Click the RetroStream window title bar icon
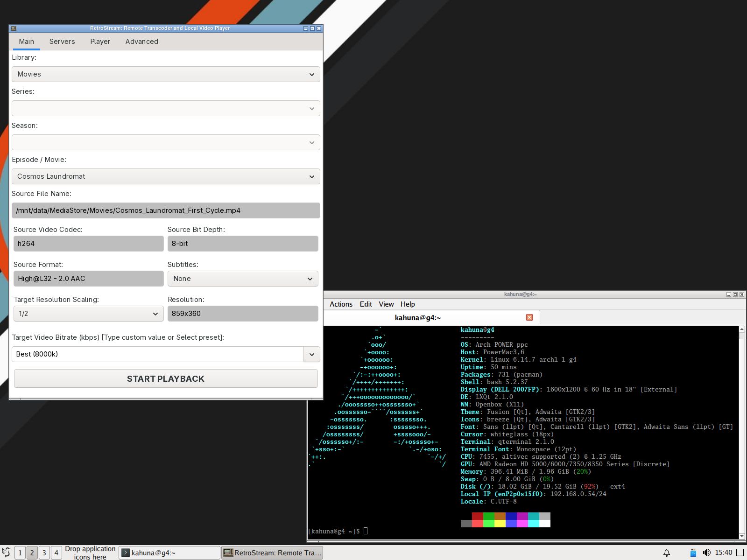Image resolution: width=747 pixels, height=560 pixels. [14, 28]
